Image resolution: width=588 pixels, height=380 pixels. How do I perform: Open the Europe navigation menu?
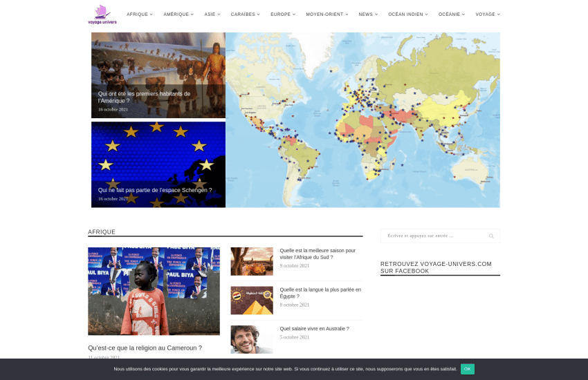(282, 15)
